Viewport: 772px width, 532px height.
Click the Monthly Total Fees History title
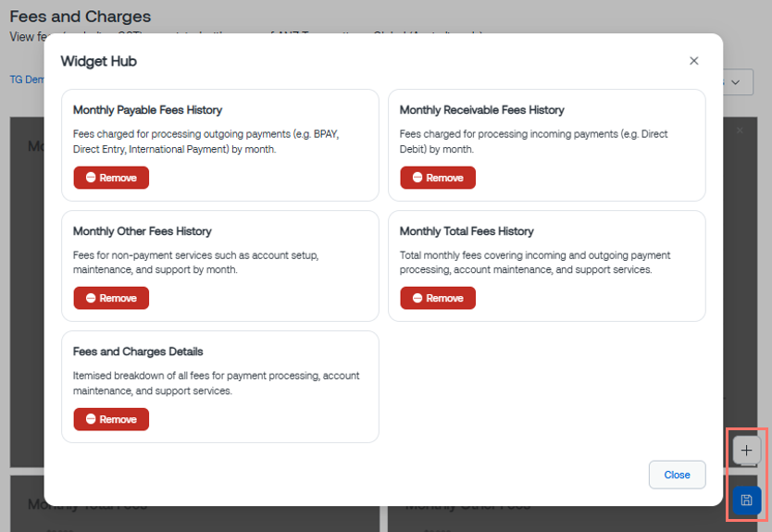[x=467, y=231]
